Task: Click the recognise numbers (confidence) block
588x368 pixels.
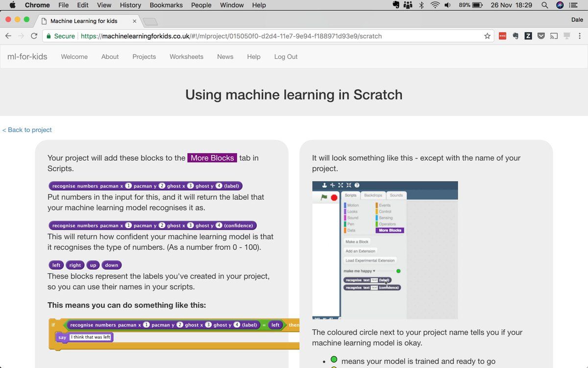Action: 152,225
